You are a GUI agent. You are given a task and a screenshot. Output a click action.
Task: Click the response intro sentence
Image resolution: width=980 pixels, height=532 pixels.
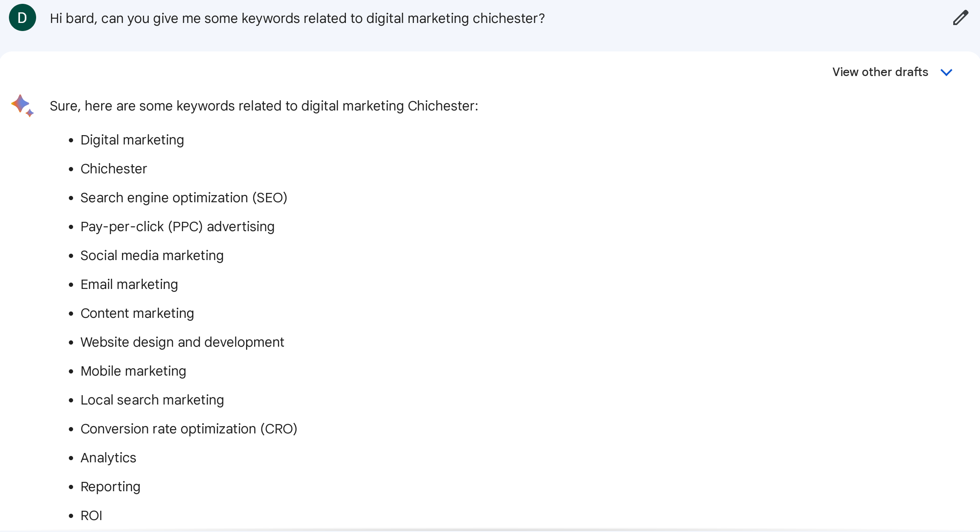point(263,106)
